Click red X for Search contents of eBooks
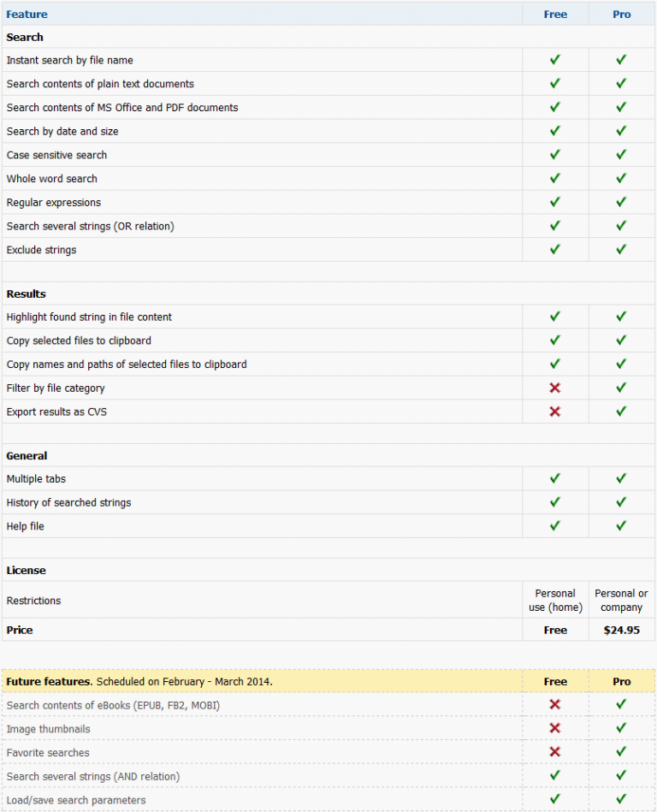The height and width of the screenshot is (812, 657). [x=555, y=704]
